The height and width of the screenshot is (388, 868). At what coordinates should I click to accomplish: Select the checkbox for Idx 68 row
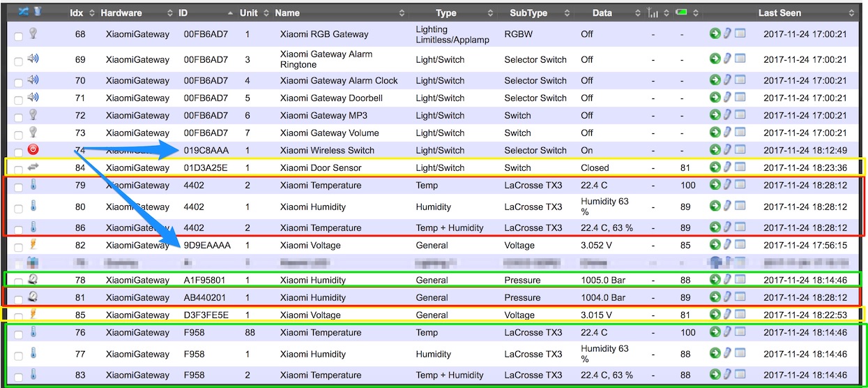pyautogui.click(x=18, y=36)
